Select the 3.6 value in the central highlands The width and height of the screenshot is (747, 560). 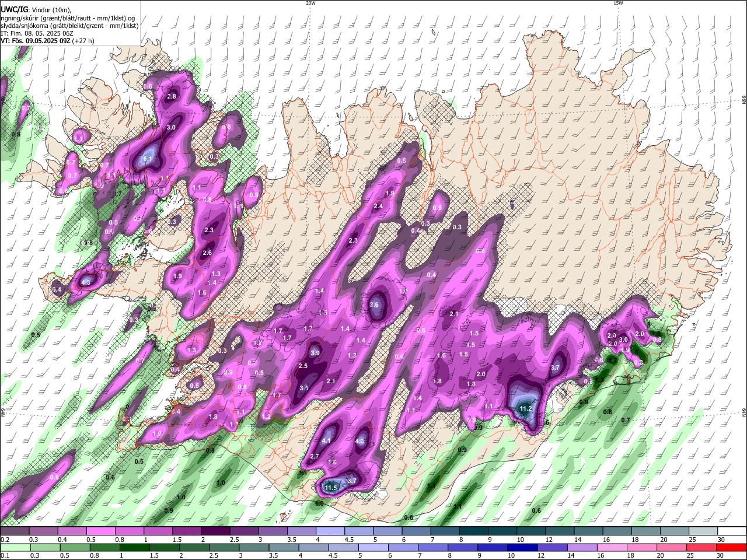(x=375, y=304)
